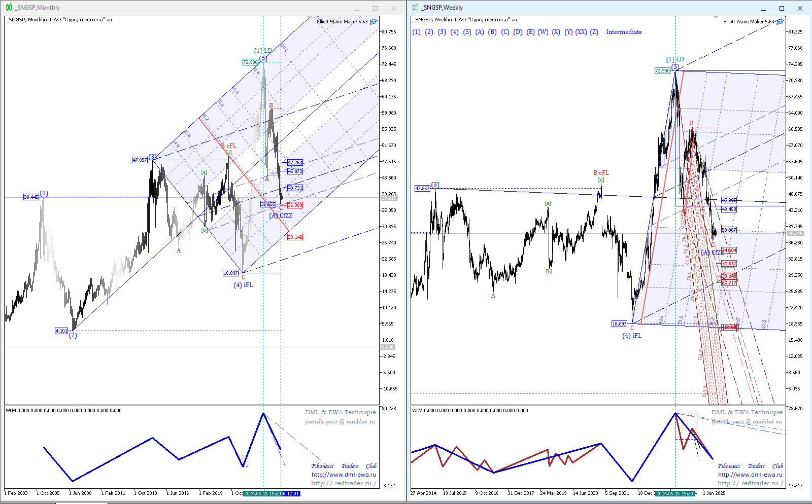This screenshot has width=812, height=504.
Task: Minimize the _SNGSP,Weekly chart window
Action: pyautogui.click(x=763, y=8)
